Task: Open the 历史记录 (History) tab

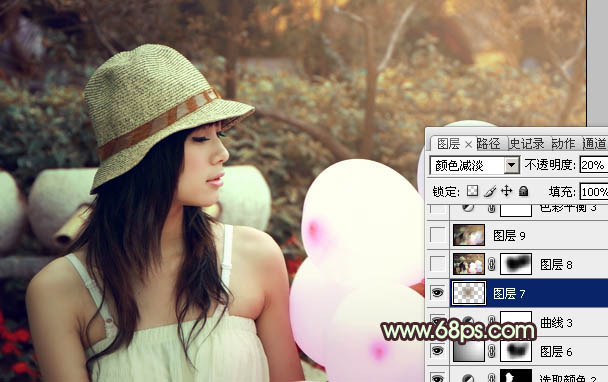Action: coord(527,143)
